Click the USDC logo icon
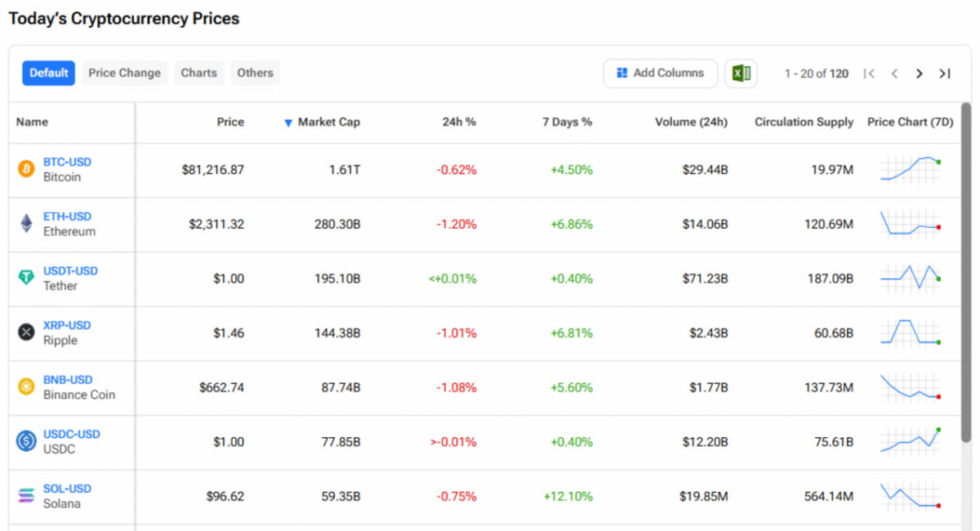980x531 pixels. point(27,441)
